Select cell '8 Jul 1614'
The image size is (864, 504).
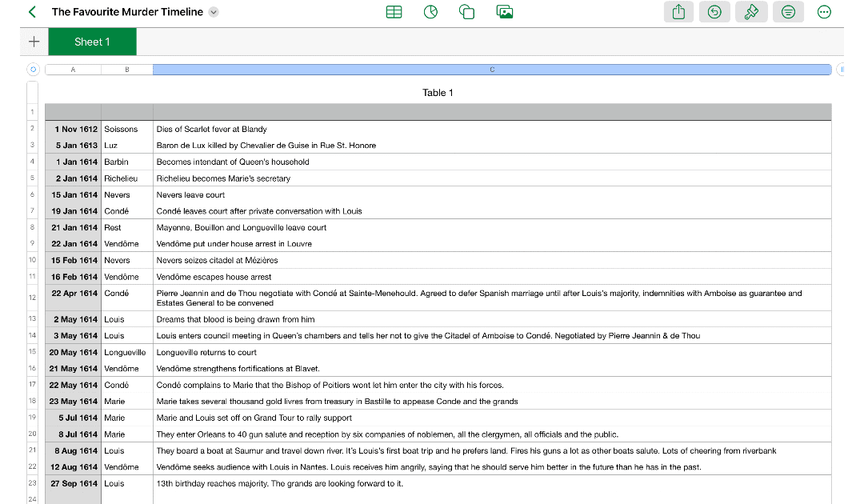[73, 434]
